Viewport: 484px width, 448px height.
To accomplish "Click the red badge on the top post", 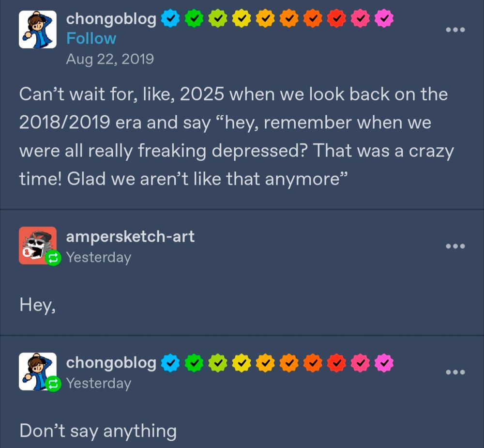I will (x=336, y=18).
